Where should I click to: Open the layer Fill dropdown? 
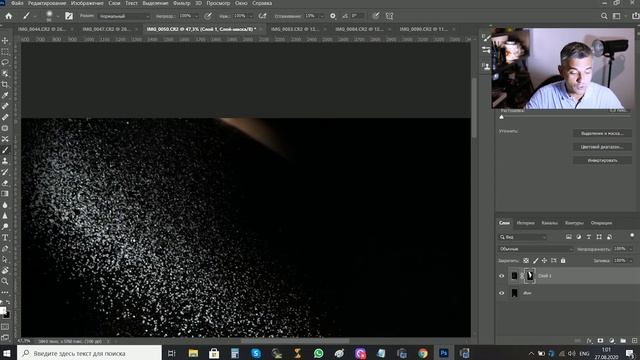coord(631,260)
